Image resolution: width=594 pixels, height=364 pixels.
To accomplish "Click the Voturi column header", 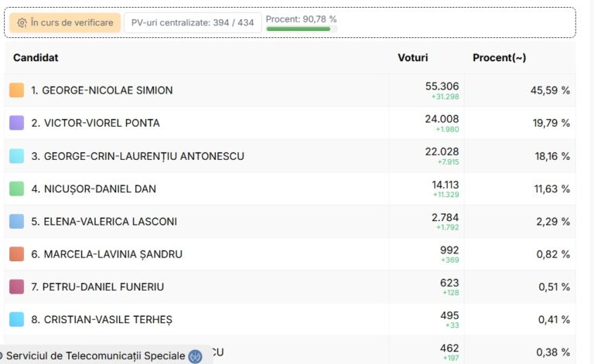I will tap(412, 57).
